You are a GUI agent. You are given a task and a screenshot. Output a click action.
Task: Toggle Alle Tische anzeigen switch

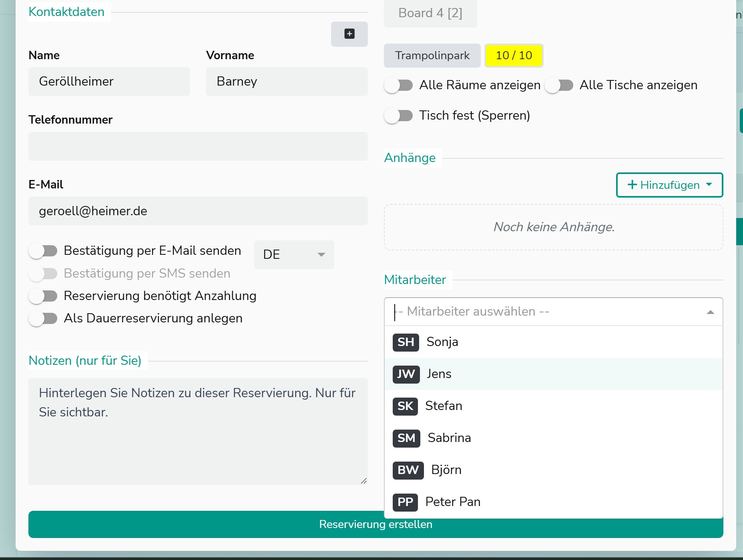(x=559, y=85)
